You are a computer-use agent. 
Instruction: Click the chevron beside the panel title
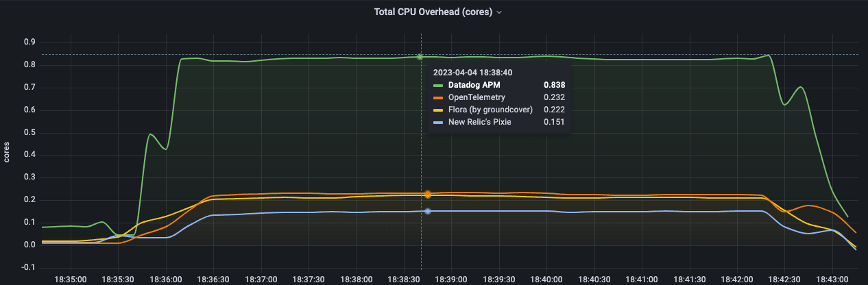(499, 12)
